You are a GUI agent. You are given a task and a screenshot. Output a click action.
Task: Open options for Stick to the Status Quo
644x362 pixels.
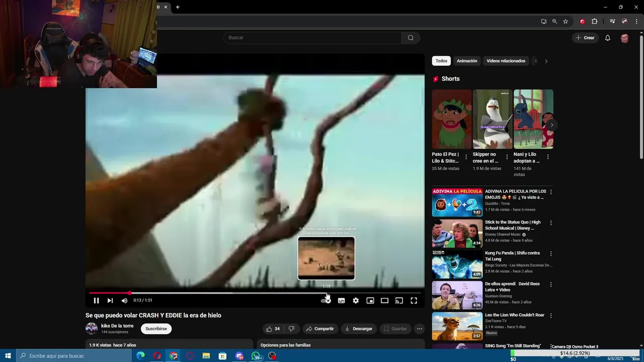pyautogui.click(x=551, y=223)
